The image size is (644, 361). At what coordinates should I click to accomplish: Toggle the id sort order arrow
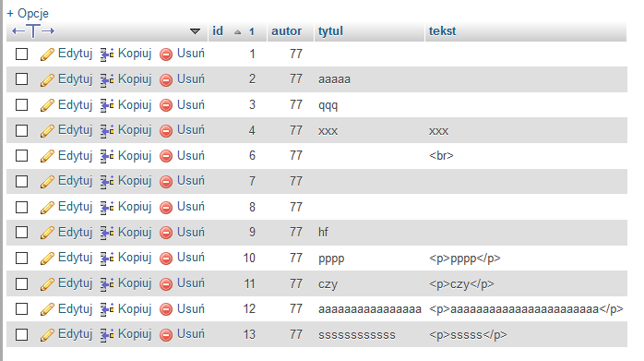pos(237,31)
